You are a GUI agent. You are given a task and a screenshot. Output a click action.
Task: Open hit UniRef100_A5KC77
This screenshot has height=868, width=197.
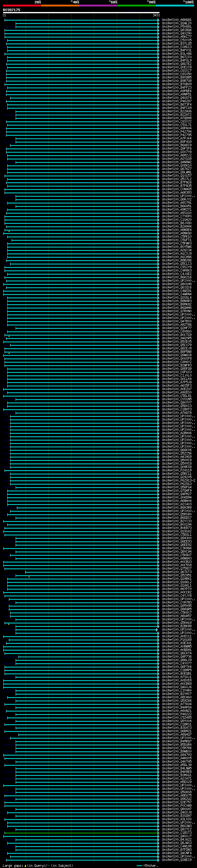(176, 37)
